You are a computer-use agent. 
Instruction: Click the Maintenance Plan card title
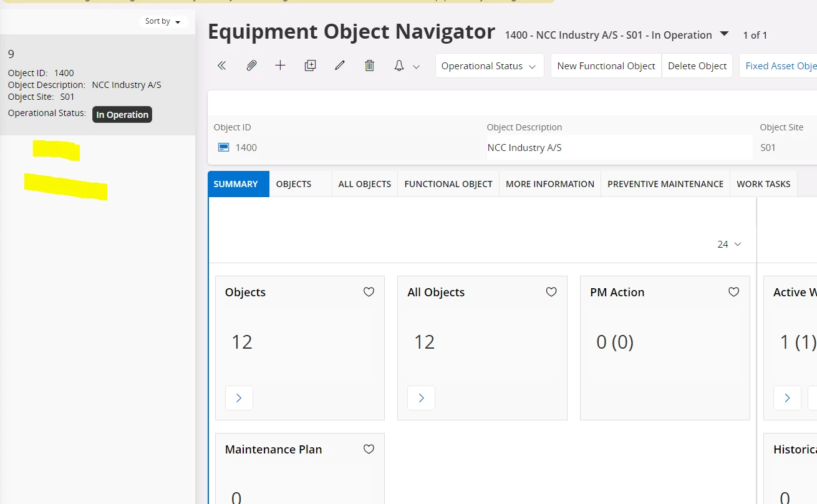tap(274, 449)
